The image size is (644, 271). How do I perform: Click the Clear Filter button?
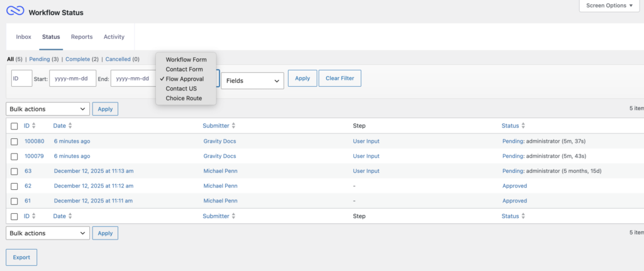click(340, 78)
